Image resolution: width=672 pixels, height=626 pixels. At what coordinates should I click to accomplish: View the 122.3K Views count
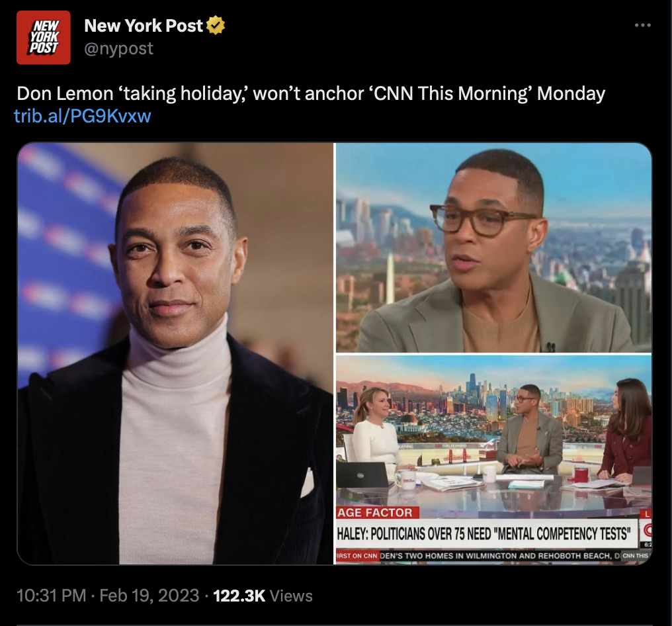pyautogui.click(x=263, y=596)
